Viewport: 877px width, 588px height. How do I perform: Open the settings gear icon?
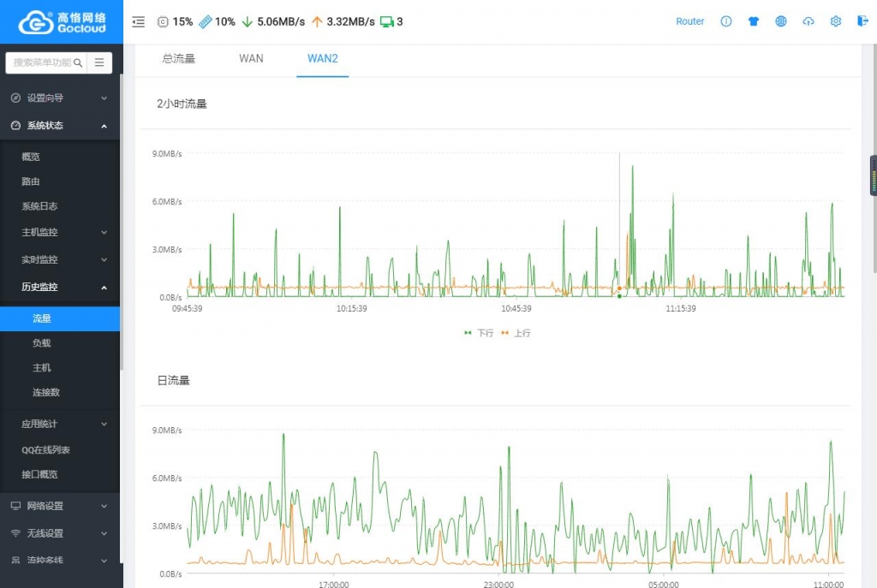836,21
